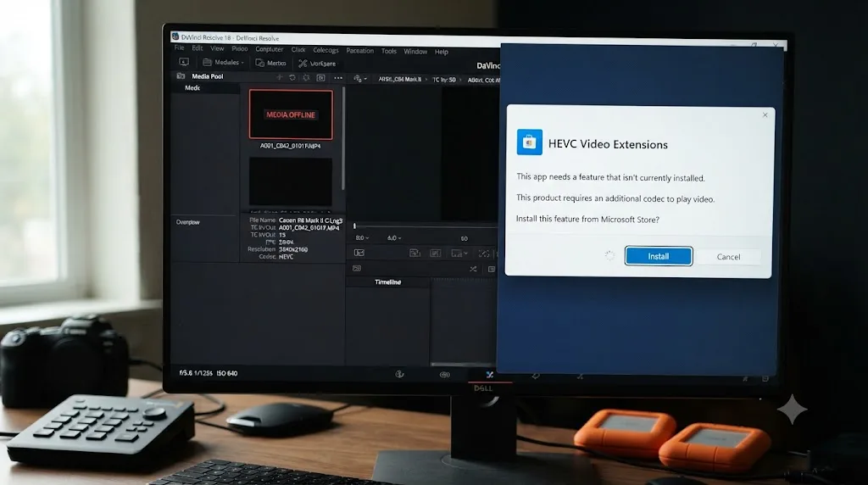Click the Media Pool vertical scrollbar
The image size is (868, 485).
click(x=343, y=138)
